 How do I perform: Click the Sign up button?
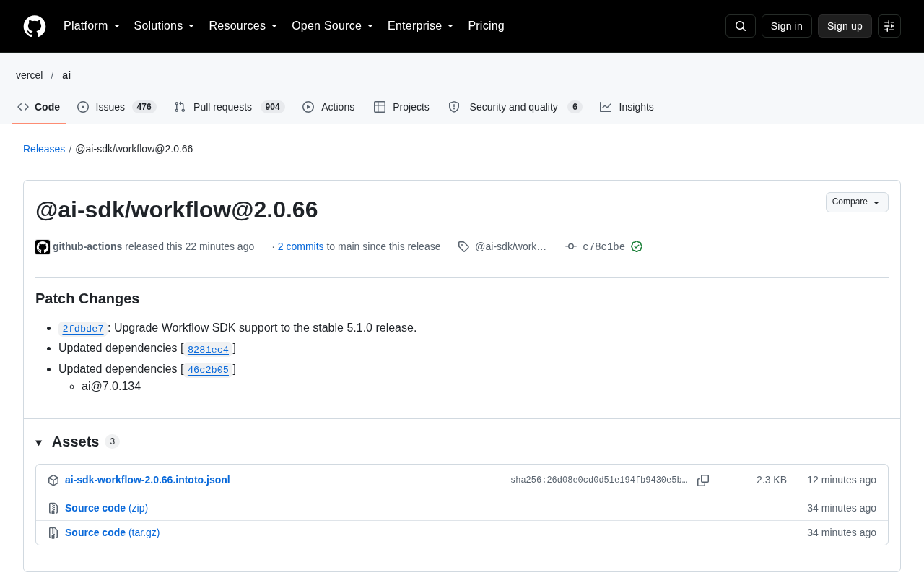(x=845, y=26)
